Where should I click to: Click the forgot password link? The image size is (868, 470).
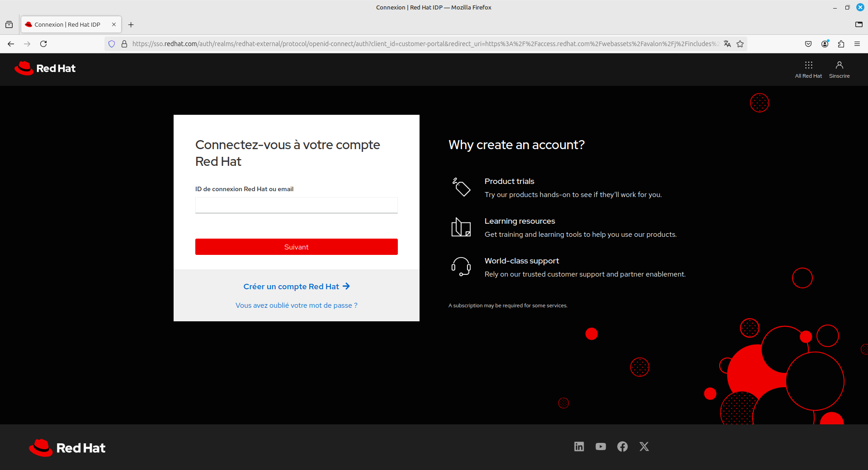297,305
